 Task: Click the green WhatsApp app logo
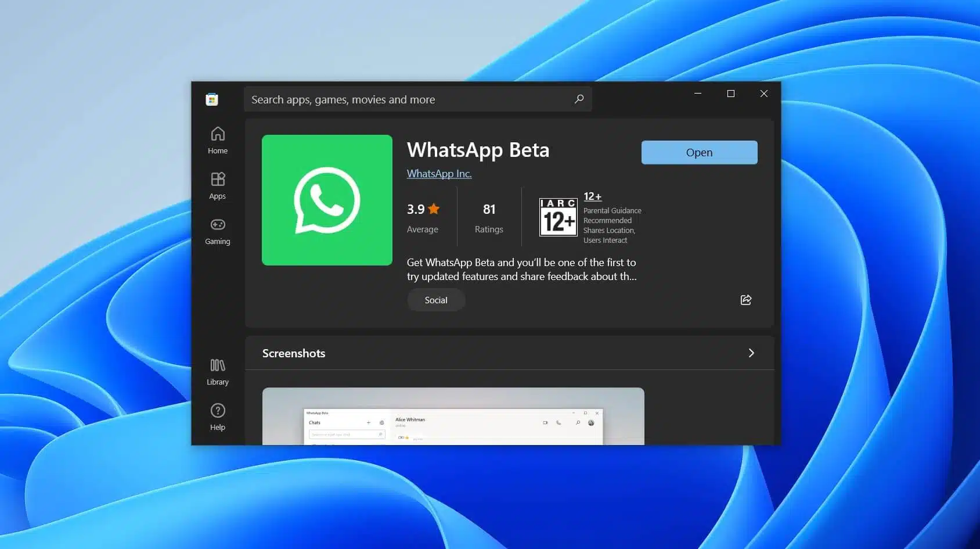coord(327,200)
